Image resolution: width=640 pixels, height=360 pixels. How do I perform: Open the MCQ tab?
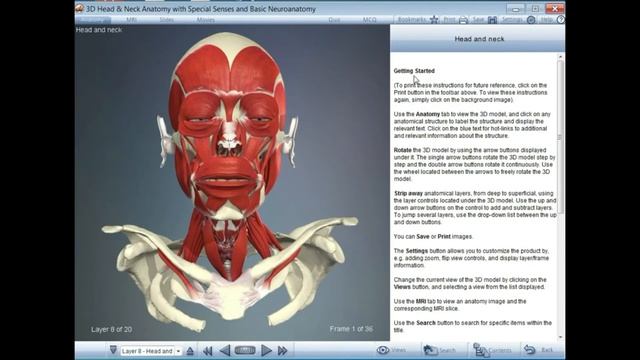[x=369, y=20]
